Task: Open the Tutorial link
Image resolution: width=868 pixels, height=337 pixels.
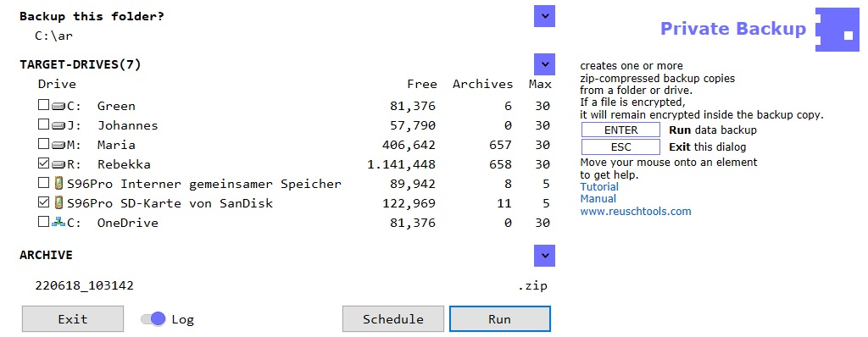Action: (x=599, y=186)
